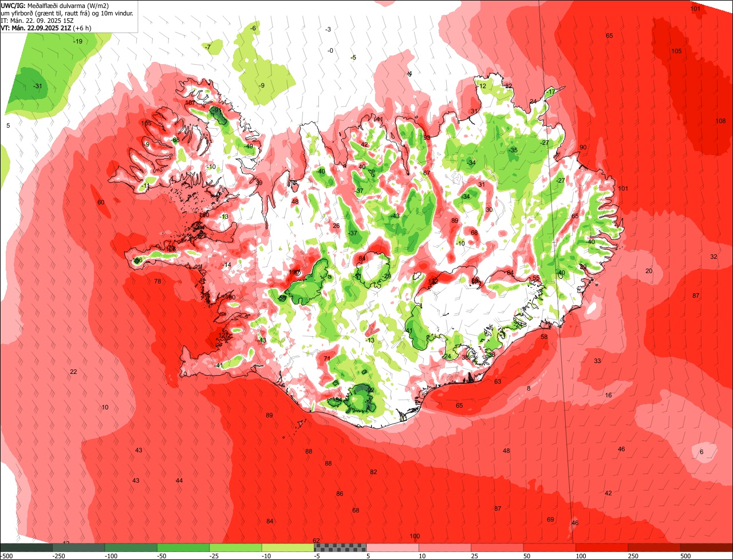
Task: Select the 25 to 50 legend color band
Action: (498, 547)
